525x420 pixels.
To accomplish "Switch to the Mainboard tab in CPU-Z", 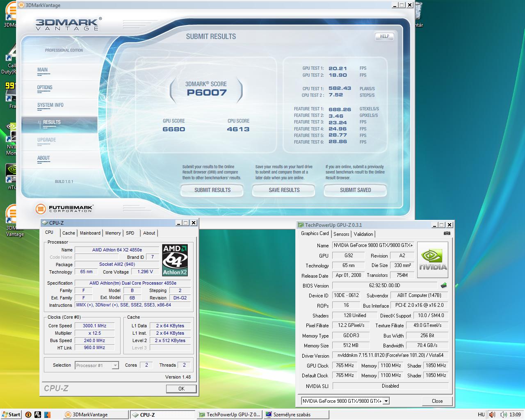I will pyautogui.click(x=90, y=233).
